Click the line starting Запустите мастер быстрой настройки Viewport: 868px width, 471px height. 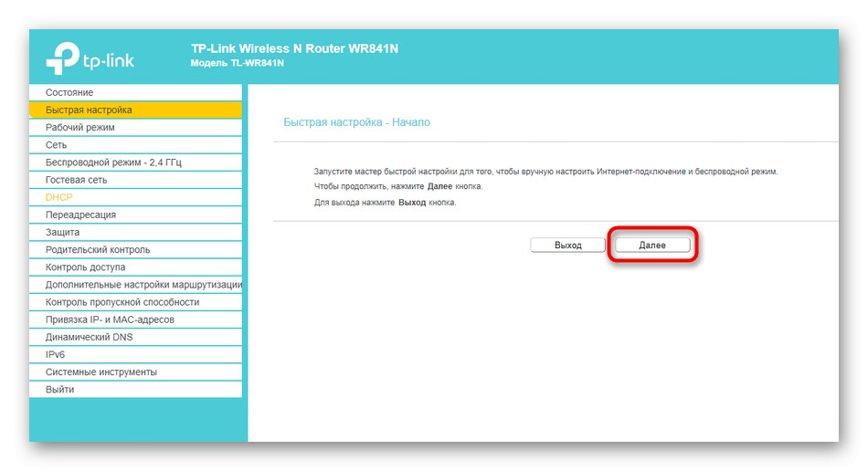[545, 172]
